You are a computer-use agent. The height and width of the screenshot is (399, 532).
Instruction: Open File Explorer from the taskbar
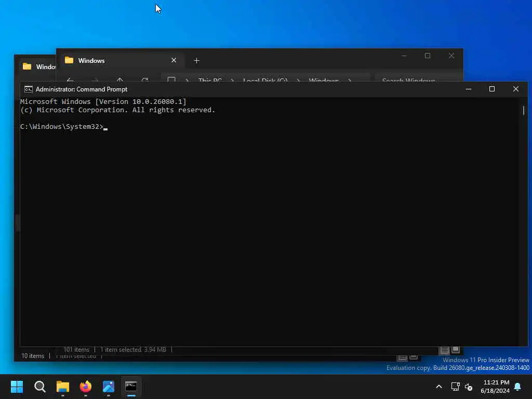[63, 387]
